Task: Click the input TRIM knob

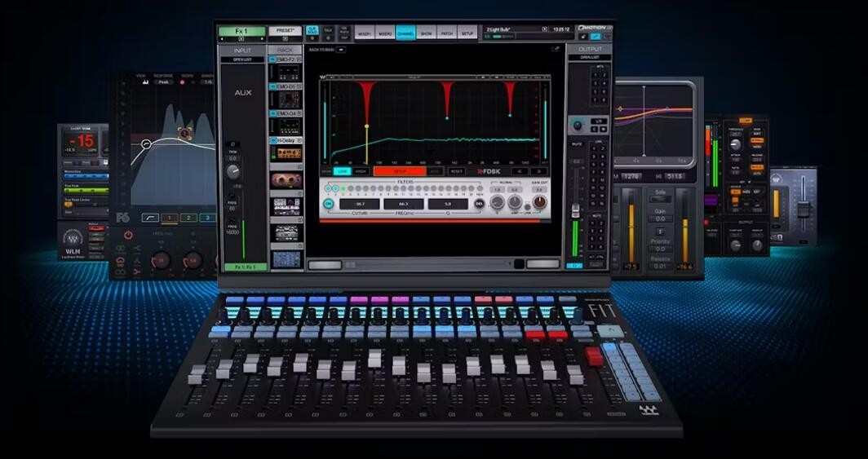Action: tap(233, 171)
